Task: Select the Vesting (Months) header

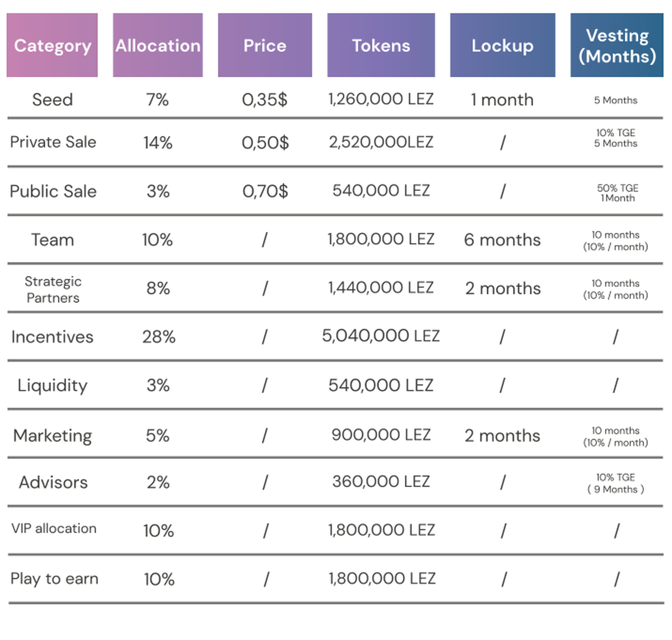Action: click(x=617, y=45)
